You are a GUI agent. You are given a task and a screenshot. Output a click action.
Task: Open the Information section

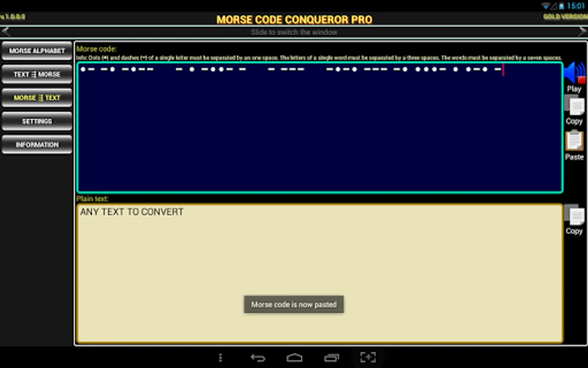coord(37,145)
